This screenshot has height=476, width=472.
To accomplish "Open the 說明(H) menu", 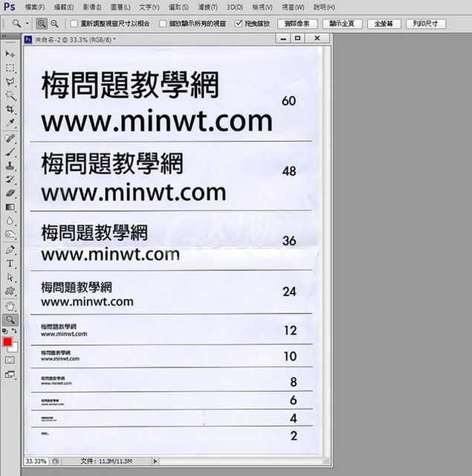I will click(324, 7).
